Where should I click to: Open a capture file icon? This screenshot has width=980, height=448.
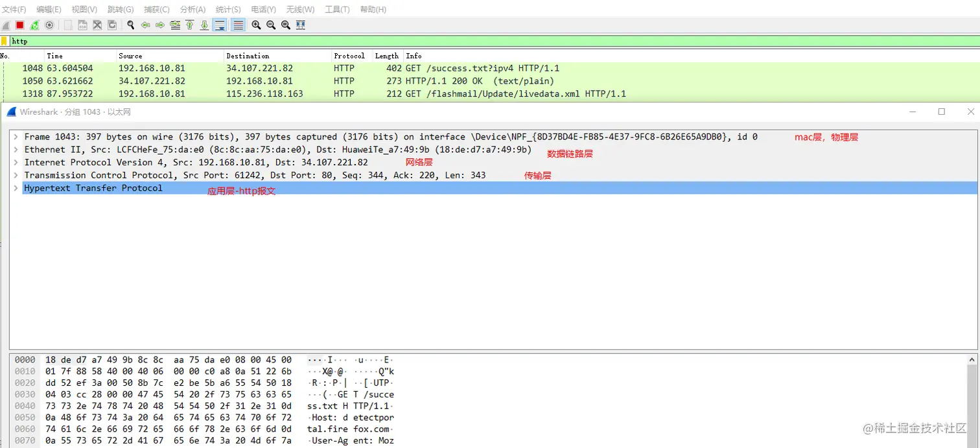pos(68,25)
